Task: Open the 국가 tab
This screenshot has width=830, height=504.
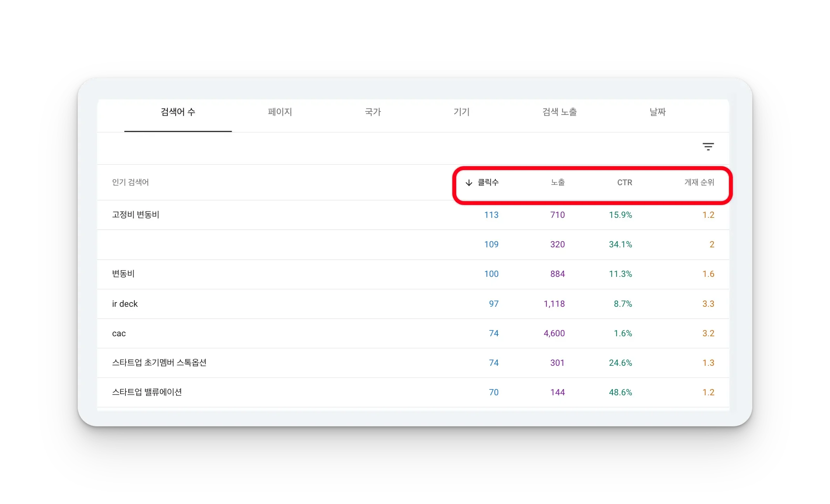Action: pyautogui.click(x=373, y=112)
